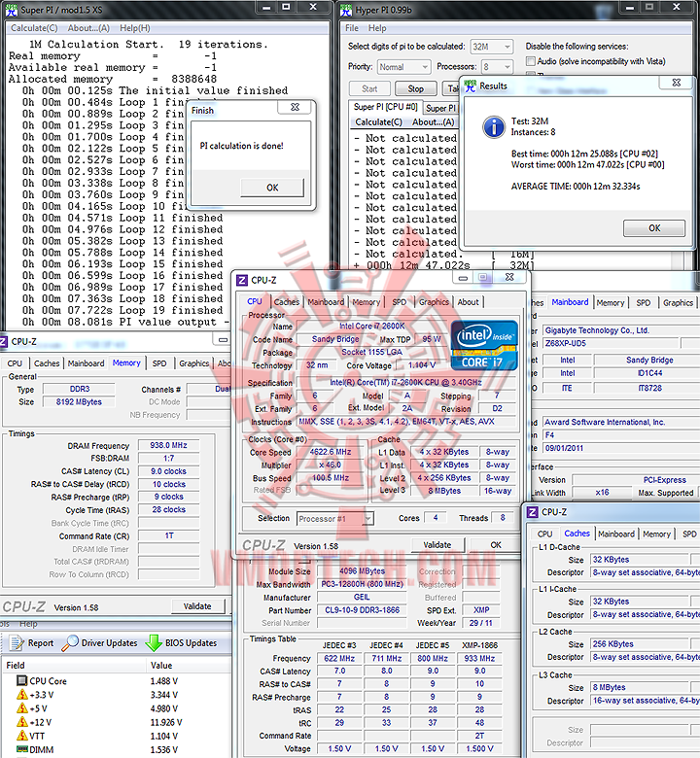Close the Results dialog with X
Viewport: 700px width, 758px height.
tap(677, 83)
